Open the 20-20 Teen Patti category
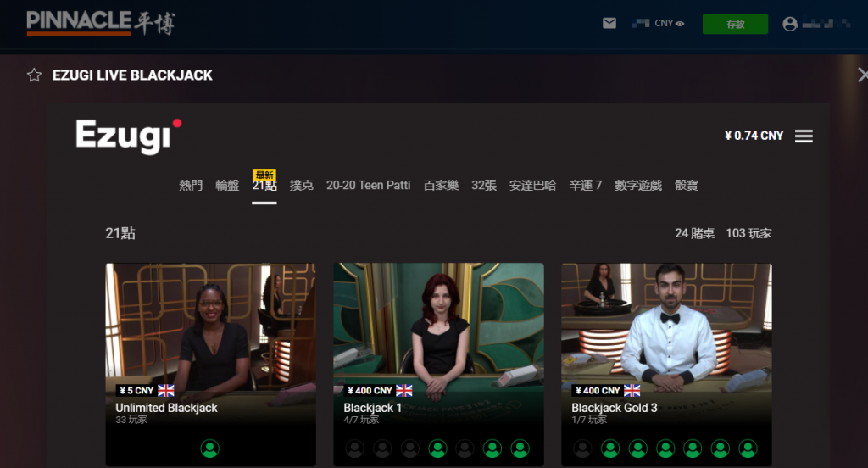The width and height of the screenshot is (868, 468). (x=368, y=185)
